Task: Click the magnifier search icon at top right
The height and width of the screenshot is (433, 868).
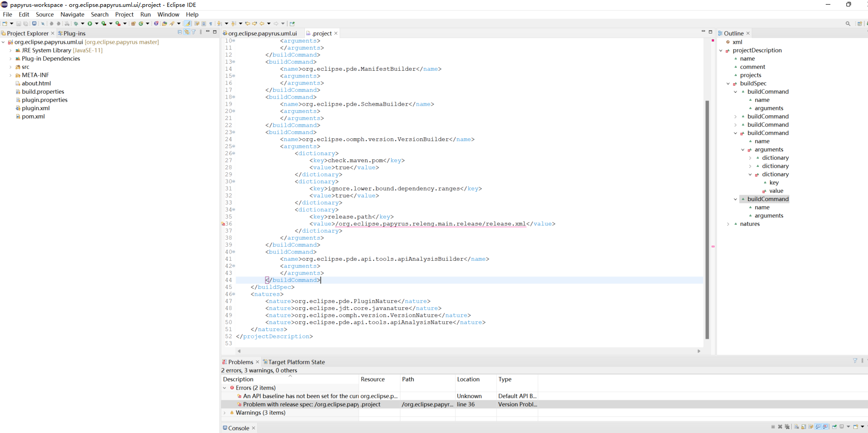Action: 848,23
